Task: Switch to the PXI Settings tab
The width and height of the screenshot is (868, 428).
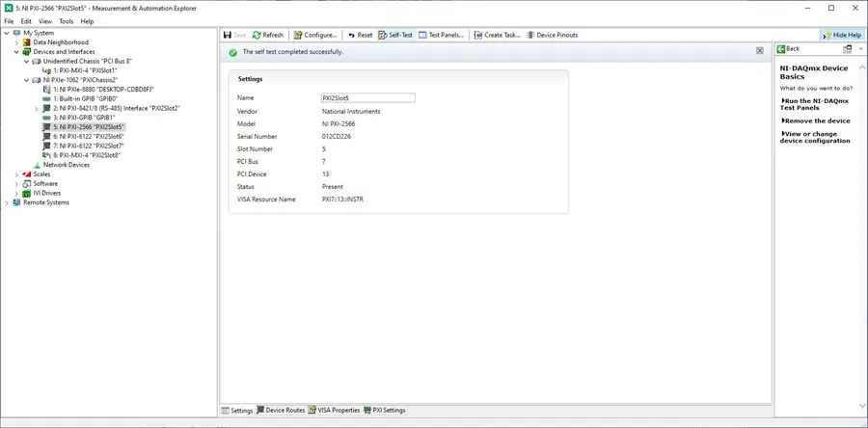Action: 384,411
